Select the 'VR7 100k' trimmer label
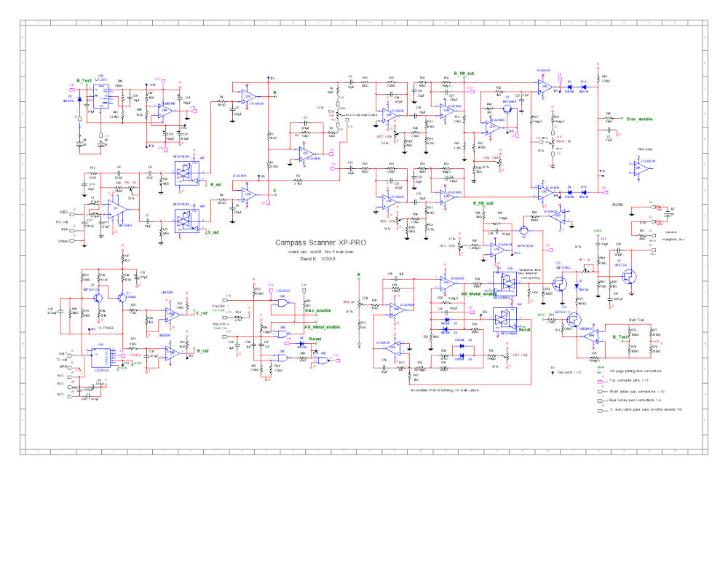 pyautogui.click(x=520, y=355)
